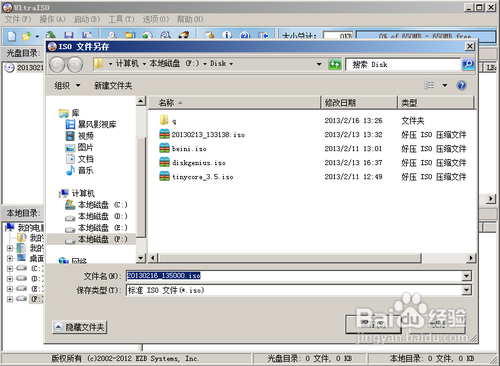This screenshot has width=500, height=366.
Task: Select the q folder icon
Action: point(164,120)
